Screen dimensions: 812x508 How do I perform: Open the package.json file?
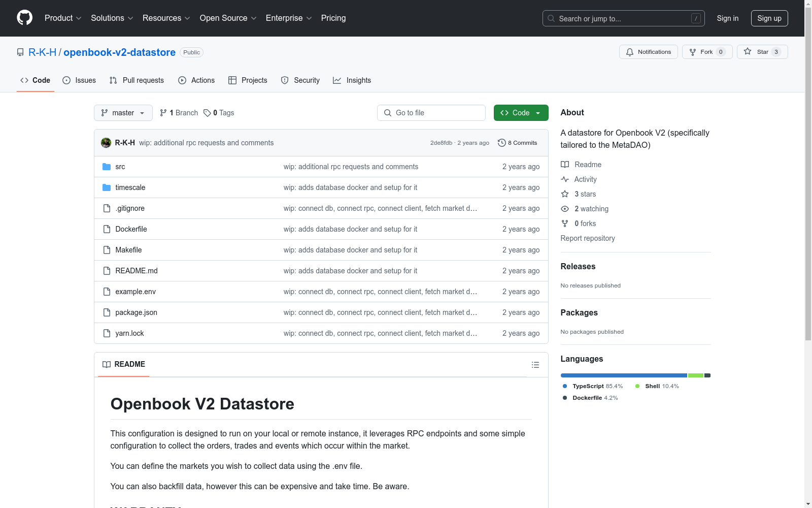136,312
